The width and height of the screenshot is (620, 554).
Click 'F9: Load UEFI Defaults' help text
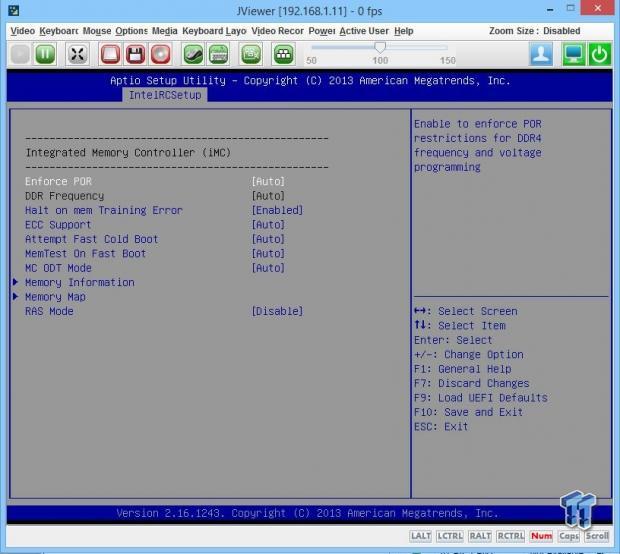[x=480, y=398]
